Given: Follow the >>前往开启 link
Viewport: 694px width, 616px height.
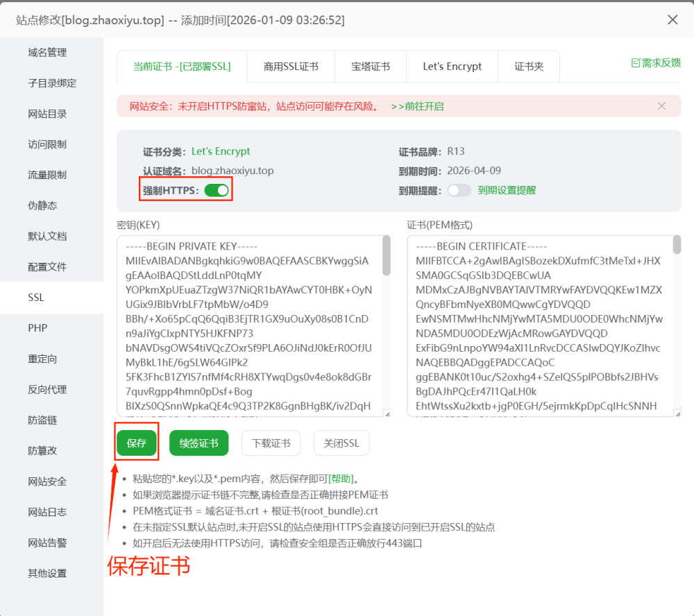Looking at the screenshot, I should click(x=417, y=107).
